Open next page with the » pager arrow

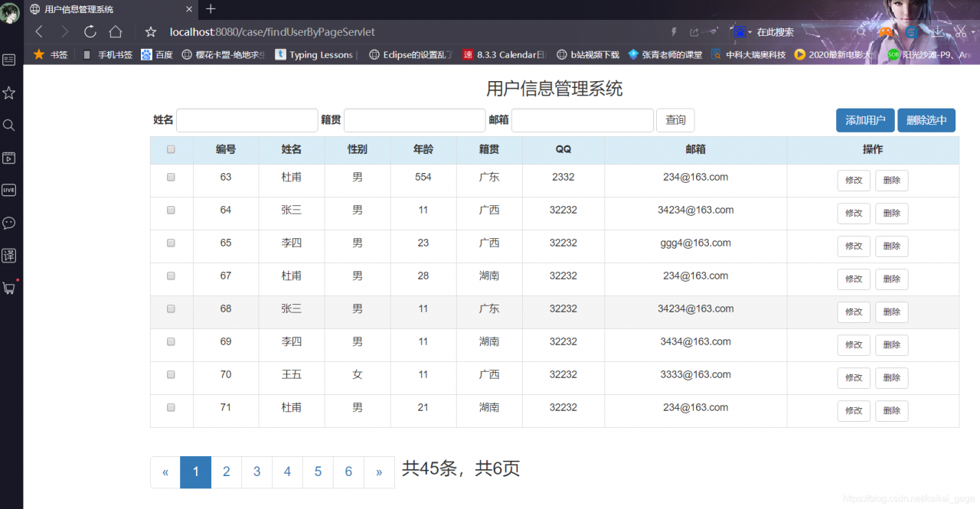point(379,472)
